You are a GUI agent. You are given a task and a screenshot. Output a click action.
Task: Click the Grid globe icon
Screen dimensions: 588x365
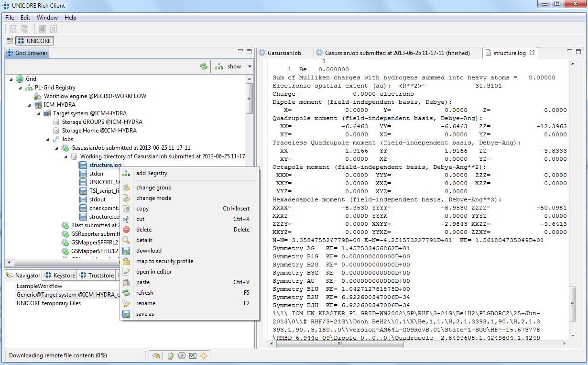[x=20, y=79]
